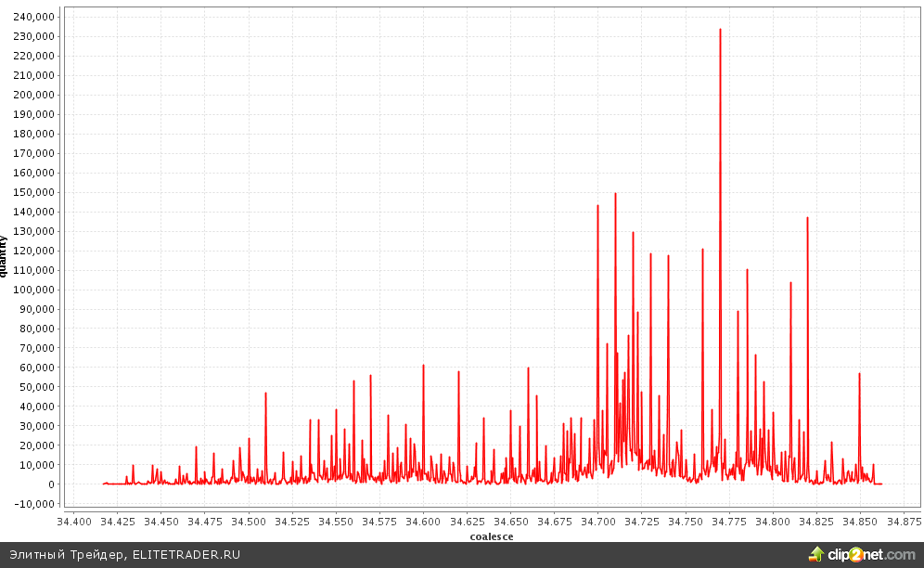Click the x-axis label 34.700

tap(598, 522)
